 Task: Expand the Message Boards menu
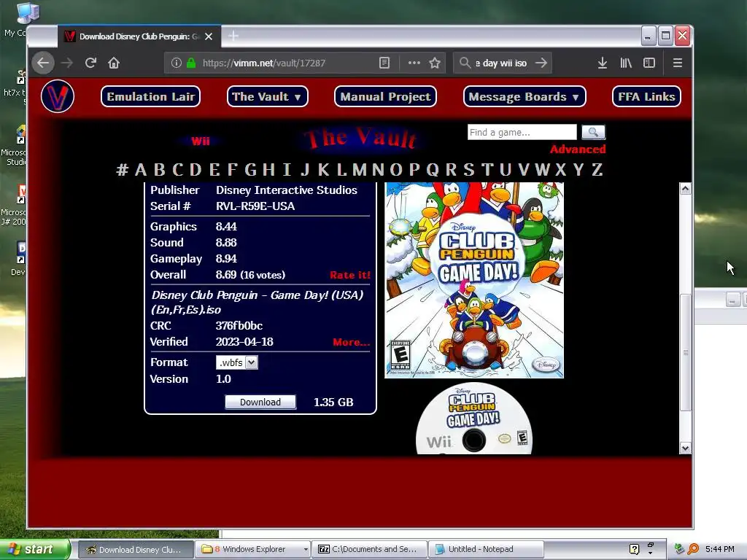coord(525,97)
